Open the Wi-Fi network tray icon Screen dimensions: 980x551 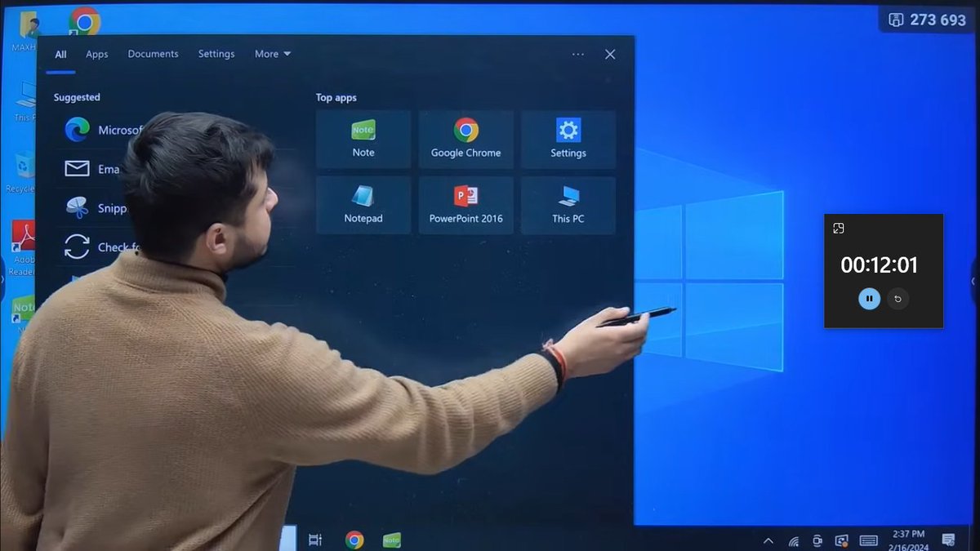click(794, 540)
